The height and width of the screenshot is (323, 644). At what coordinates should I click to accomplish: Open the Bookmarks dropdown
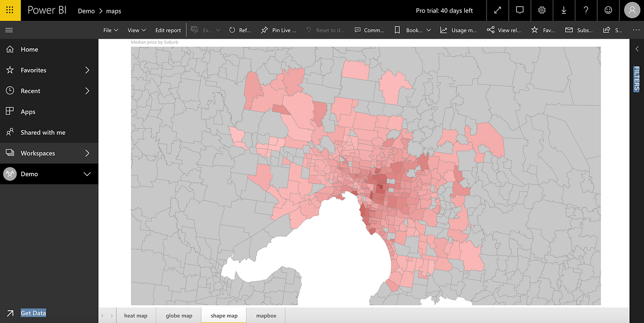[x=412, y=30]
